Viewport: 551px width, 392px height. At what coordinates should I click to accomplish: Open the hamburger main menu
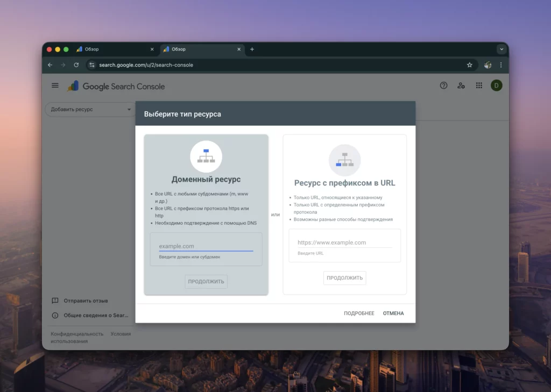55,85
